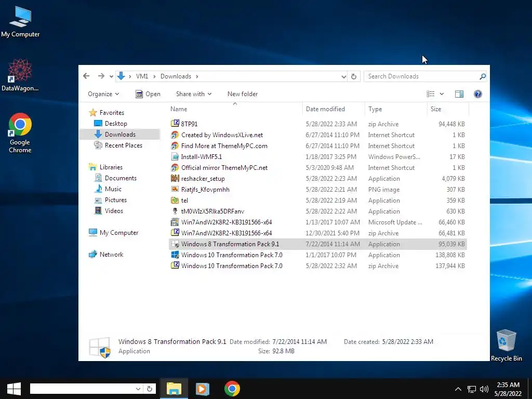The height and width of the screenshot is (399, 532).
Task: Toggle the preview pane
Action: tap(459, 94)
